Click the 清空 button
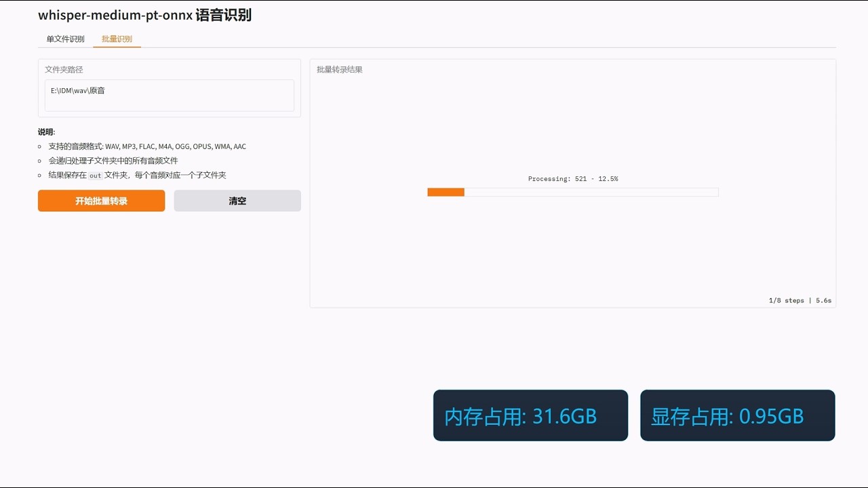Viewport: 868px width, 488px height. [237, 201]
